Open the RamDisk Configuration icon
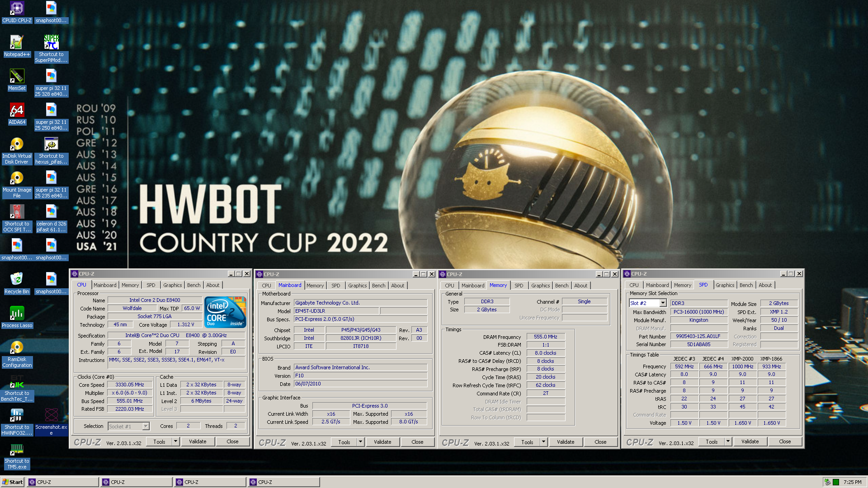The image size is (868, 488). (x=17, y=354)
